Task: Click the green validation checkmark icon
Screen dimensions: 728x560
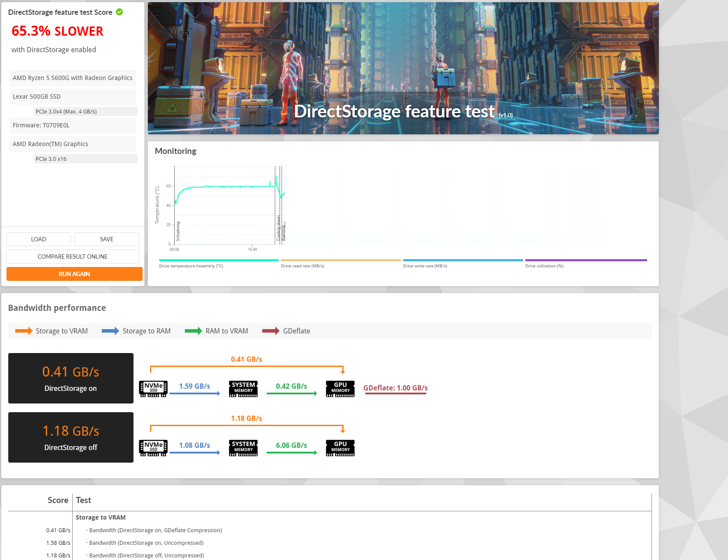Action: 120,12
